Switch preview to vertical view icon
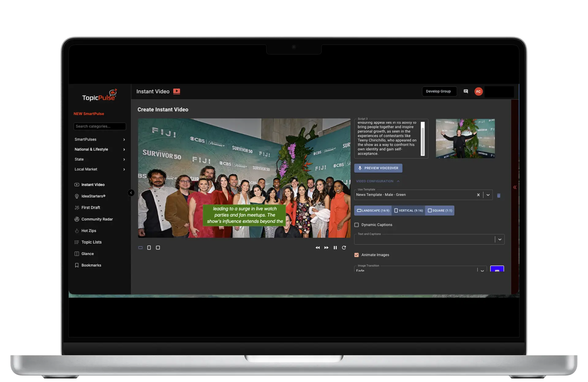This screenshot has width=588, height=382. (149, 248)
